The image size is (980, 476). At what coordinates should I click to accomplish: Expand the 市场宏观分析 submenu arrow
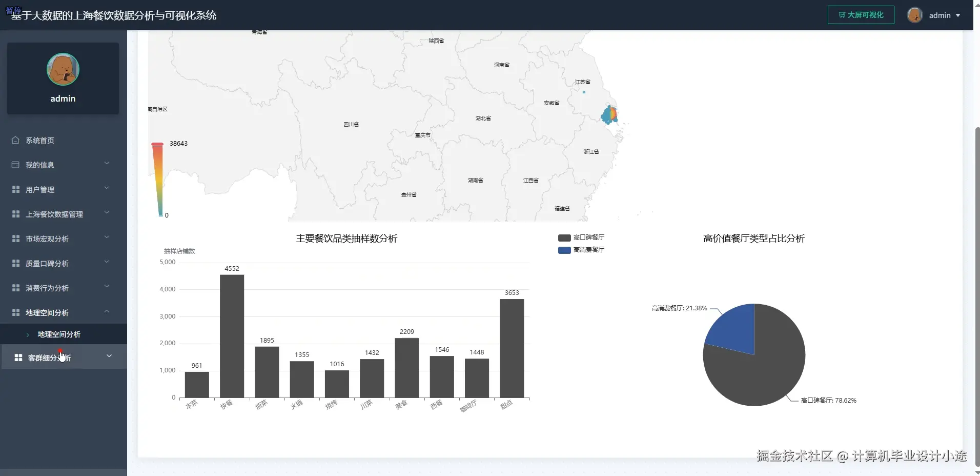pos(107,237)
